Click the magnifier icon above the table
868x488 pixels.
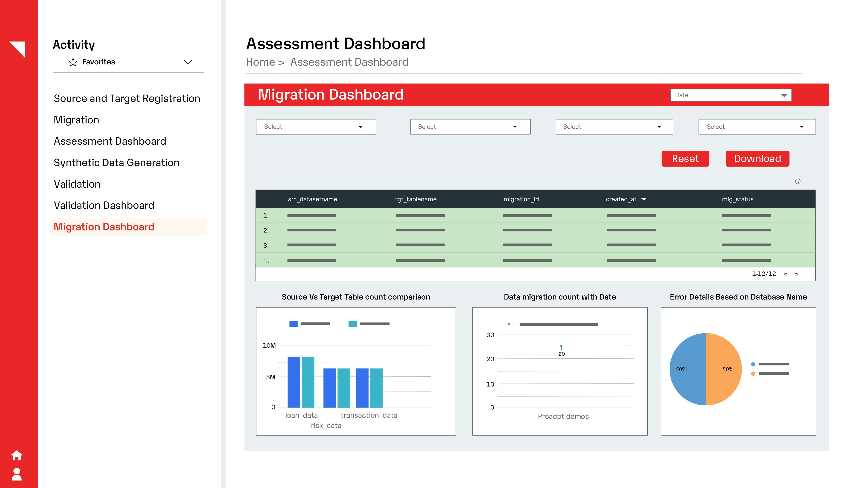[798, 182]
